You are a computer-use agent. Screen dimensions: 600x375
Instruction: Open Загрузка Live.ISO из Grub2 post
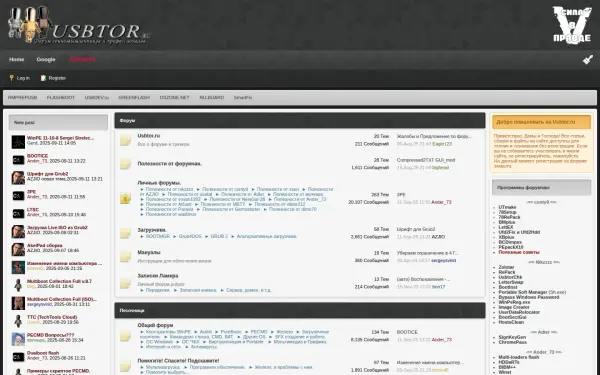coord(57,227)
